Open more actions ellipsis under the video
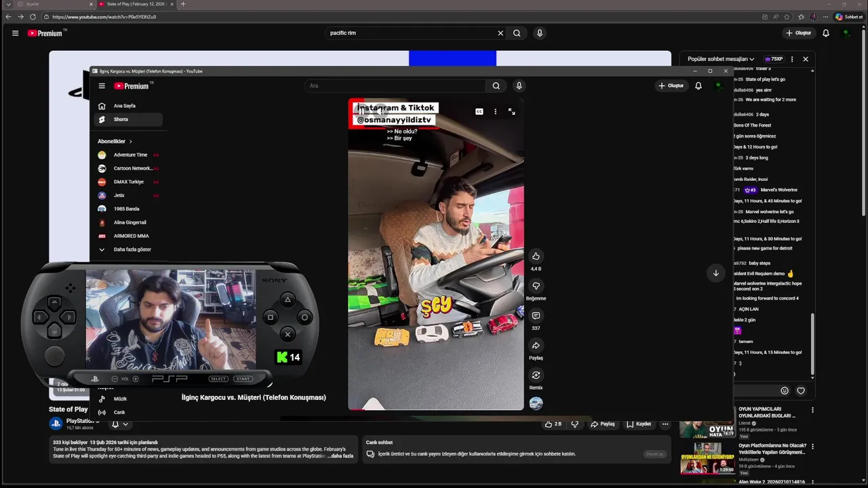This screenshot has height=488, width=868. coord(665,424)
